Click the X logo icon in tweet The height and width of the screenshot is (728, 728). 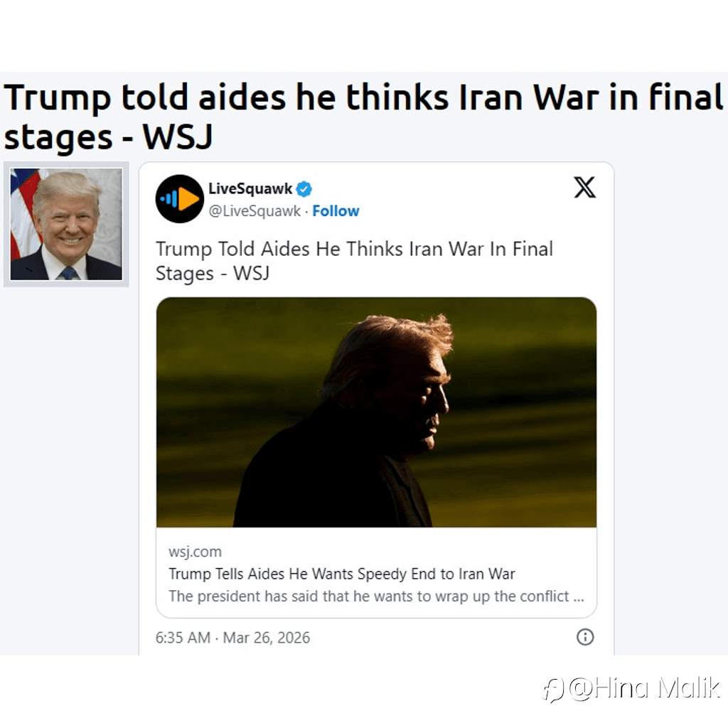point(584,187)
